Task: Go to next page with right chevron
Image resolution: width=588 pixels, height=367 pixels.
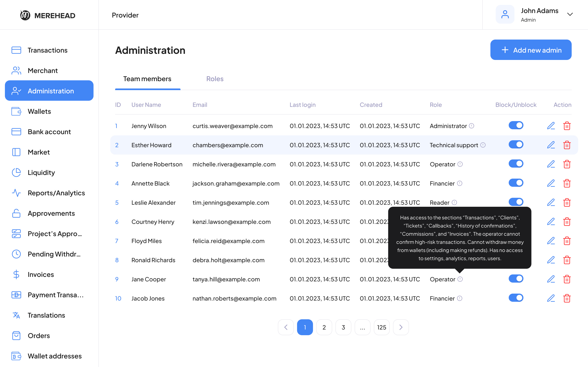Action: (401, 327)
